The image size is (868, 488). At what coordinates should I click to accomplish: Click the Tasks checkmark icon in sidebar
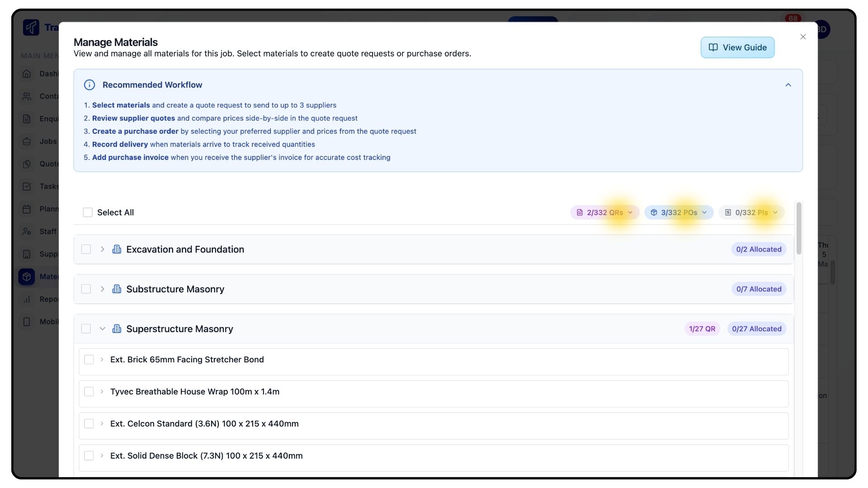pos(27,187)
